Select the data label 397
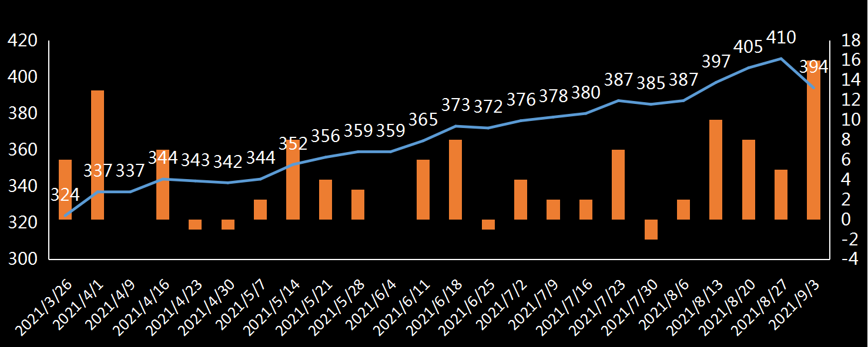 [x=716, y=61]
